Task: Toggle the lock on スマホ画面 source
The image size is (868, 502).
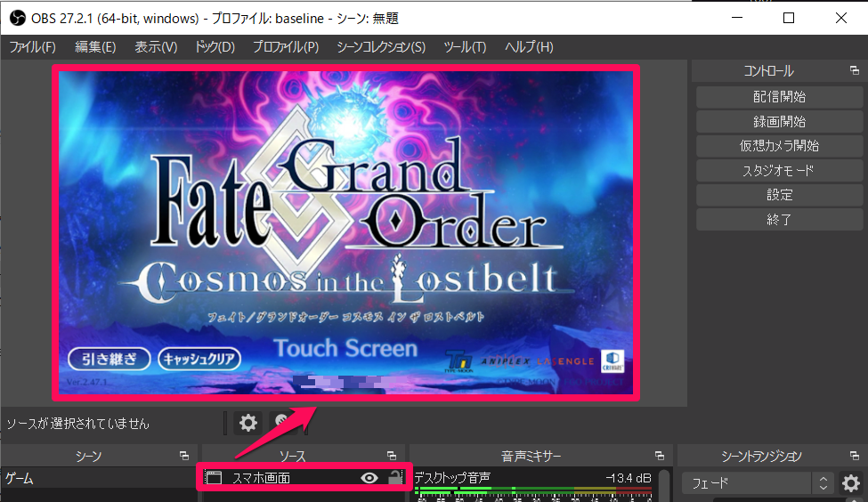Action: click(394, 478)
